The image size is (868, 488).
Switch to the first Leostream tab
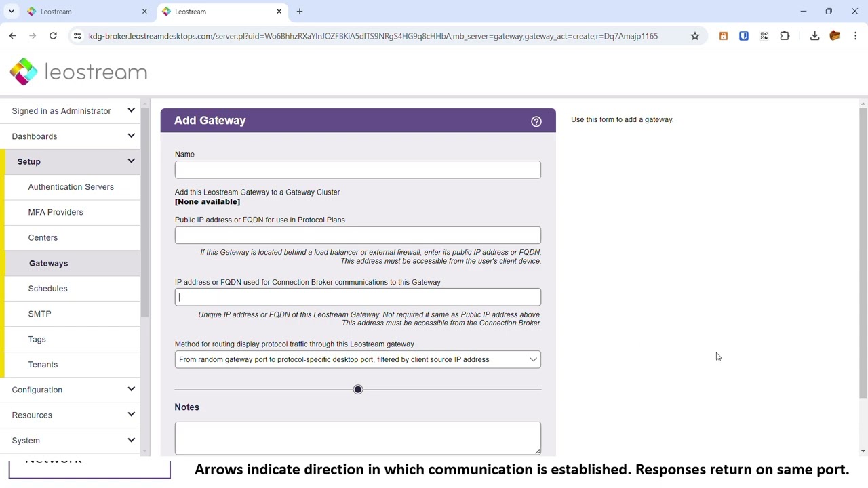click(x=86, y=12)
